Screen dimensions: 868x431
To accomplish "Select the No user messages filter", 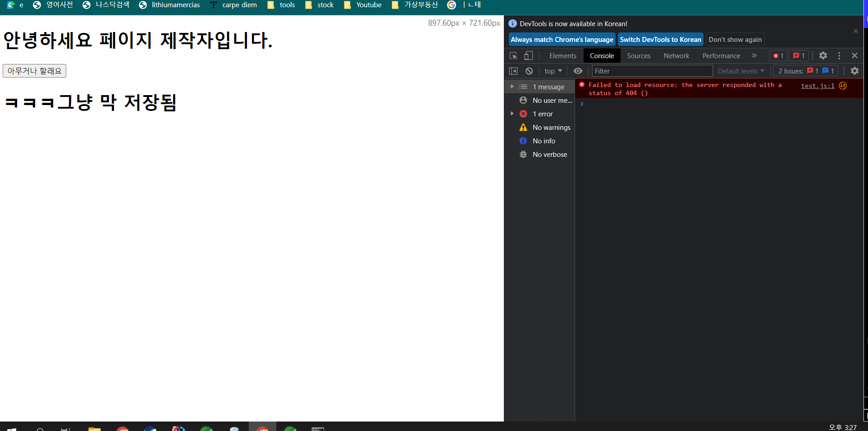I will (539, 100).
